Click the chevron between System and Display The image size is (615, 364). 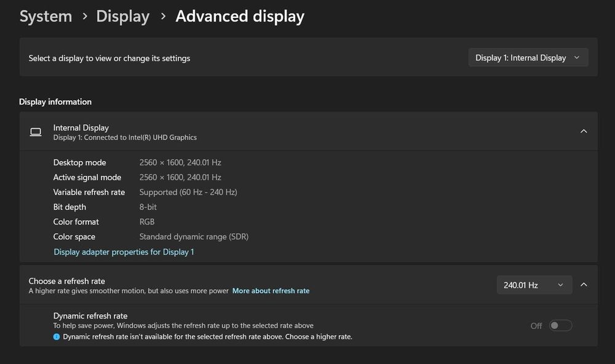click(x=84, y=17)
